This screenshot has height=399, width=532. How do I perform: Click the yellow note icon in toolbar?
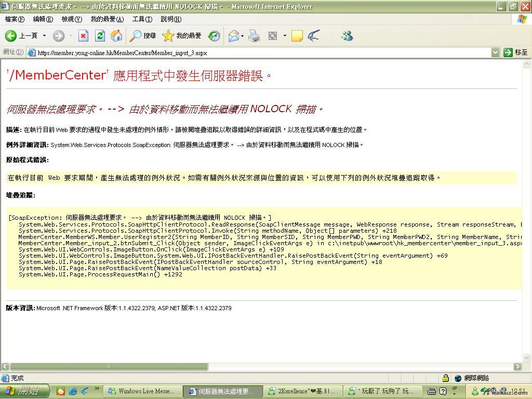tap(297, 36)
